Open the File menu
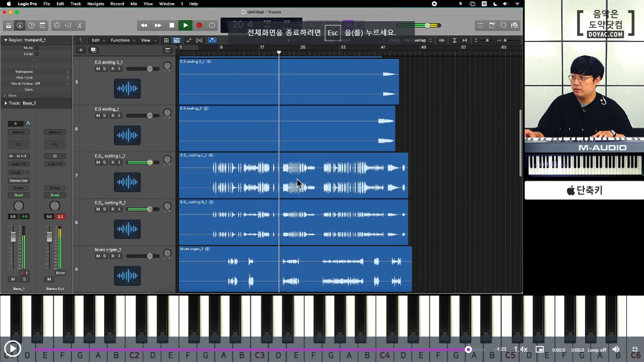The height and width of the screenshot is (362, 644). pos(47,4)
